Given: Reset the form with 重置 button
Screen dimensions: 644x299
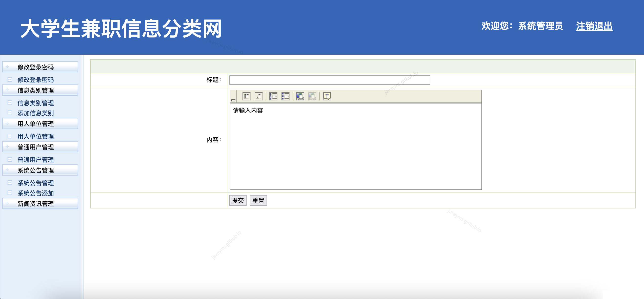Looking at the screenshot, I should pos(258,200).
